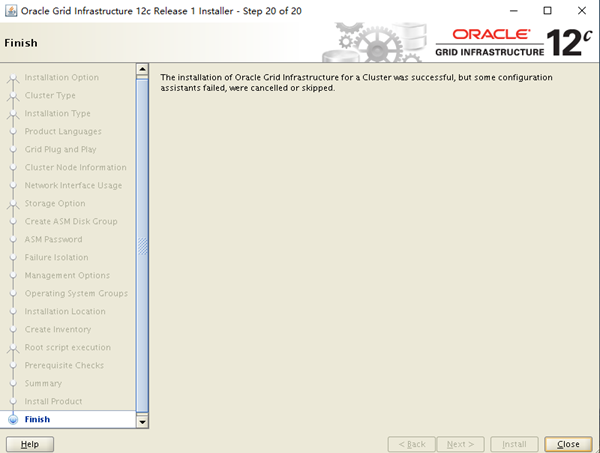Click the disabled Next button
Viewport: 600px width, 453px height.
(460, 444)
